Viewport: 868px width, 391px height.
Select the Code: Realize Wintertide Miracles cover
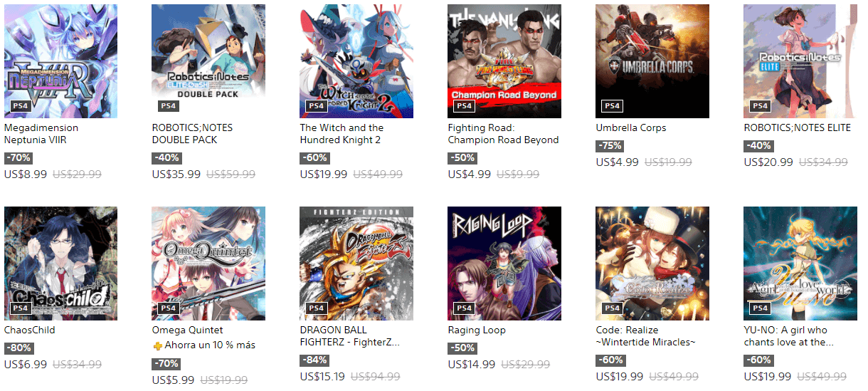coord(653,264)
